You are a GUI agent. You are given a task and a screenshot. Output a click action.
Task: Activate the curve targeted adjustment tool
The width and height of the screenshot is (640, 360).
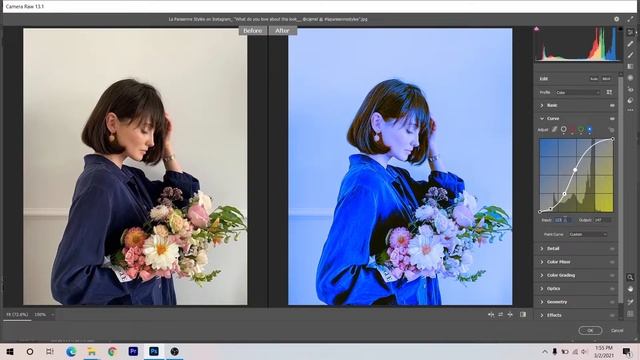click(x=611, y=130)
